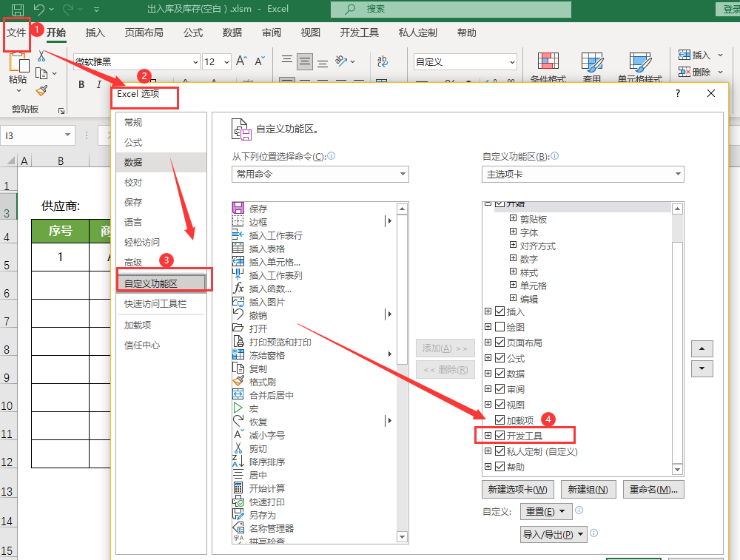Expand the 剪贴板 group node

(x=513, y=218)
